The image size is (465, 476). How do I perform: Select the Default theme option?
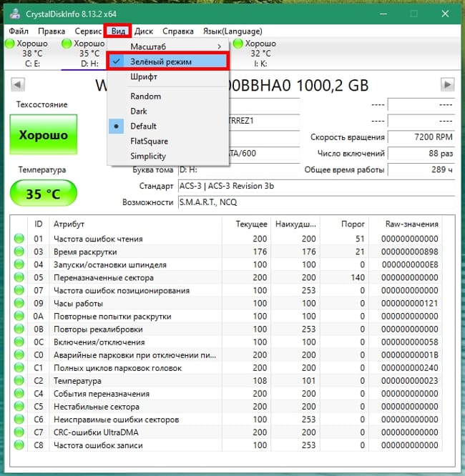[x=168, y=126]
